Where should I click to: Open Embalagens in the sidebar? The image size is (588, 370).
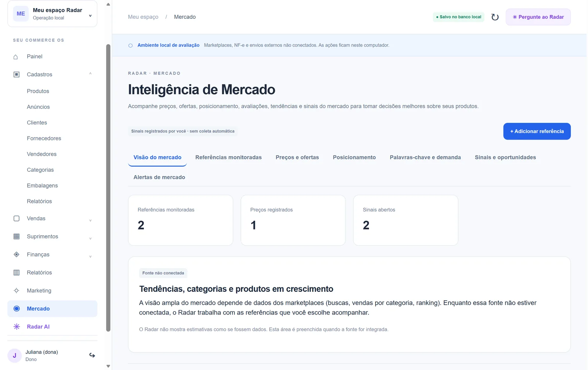point(42,186)
